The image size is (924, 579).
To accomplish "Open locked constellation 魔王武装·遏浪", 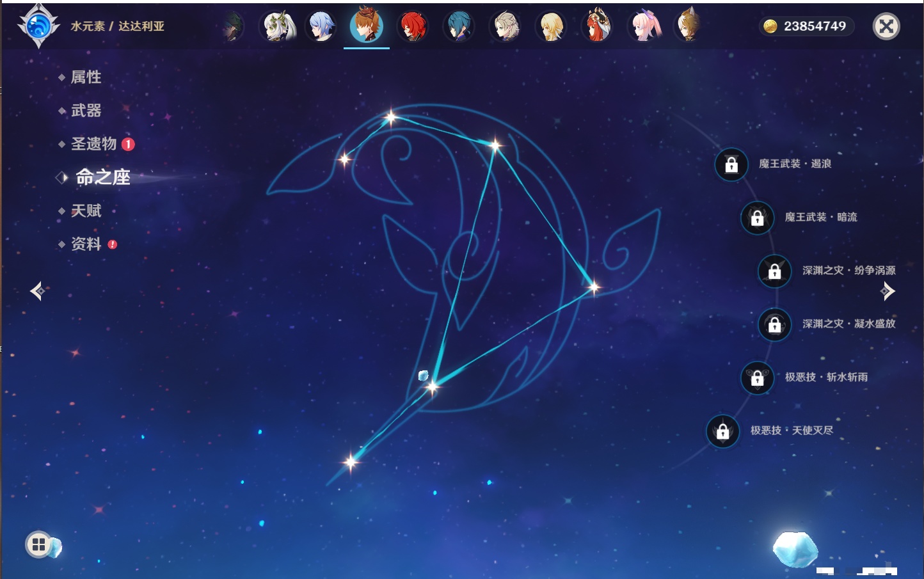I will pyautogui.click(x=731, y=164).
